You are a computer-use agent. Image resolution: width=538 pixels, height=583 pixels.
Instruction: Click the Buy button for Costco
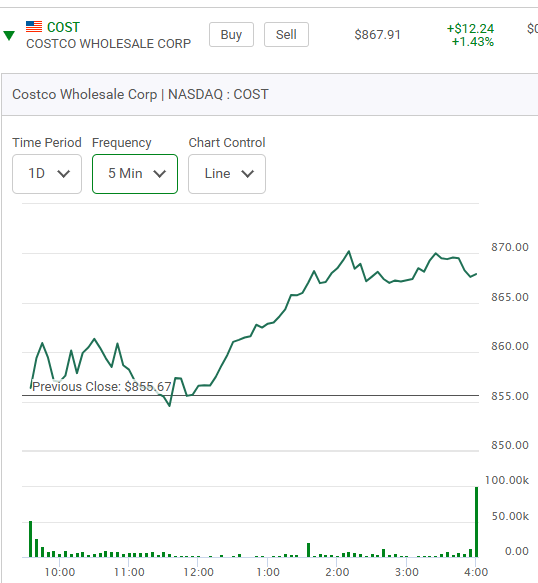tap(231, 35)
